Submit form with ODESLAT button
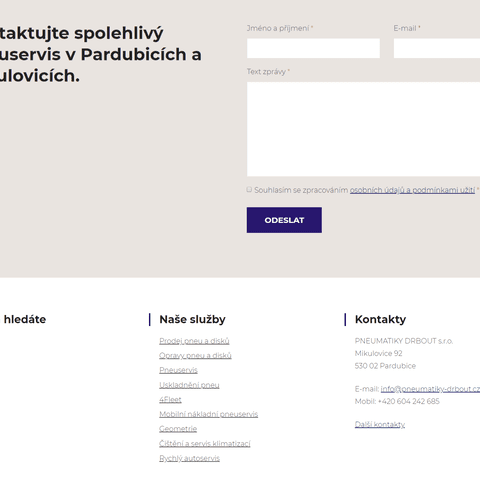The image size is (480, 480). (x=284, y=220)
